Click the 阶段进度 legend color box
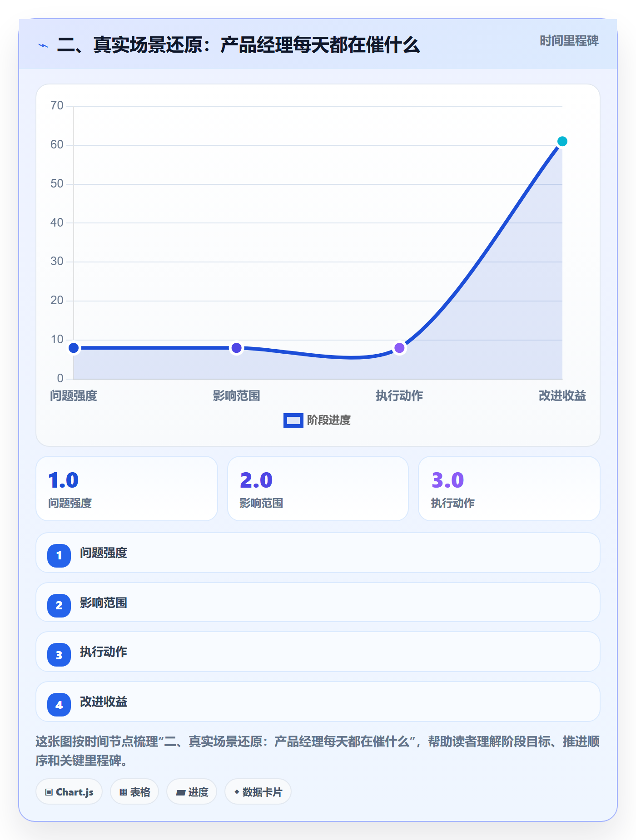 tap(293, 420)
